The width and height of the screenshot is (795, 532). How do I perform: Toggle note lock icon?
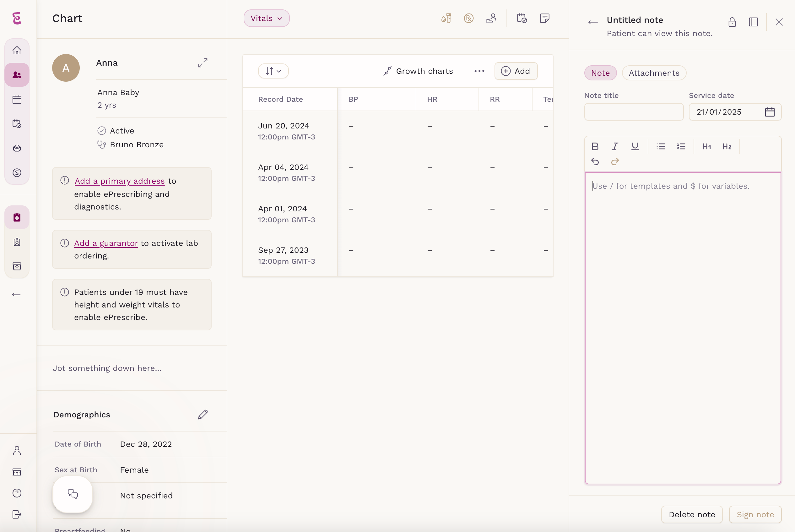coord(732,22)
